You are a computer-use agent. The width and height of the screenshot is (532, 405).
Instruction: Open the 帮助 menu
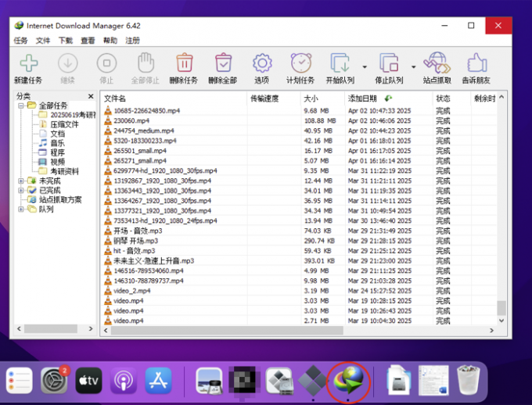click(110, 41)
